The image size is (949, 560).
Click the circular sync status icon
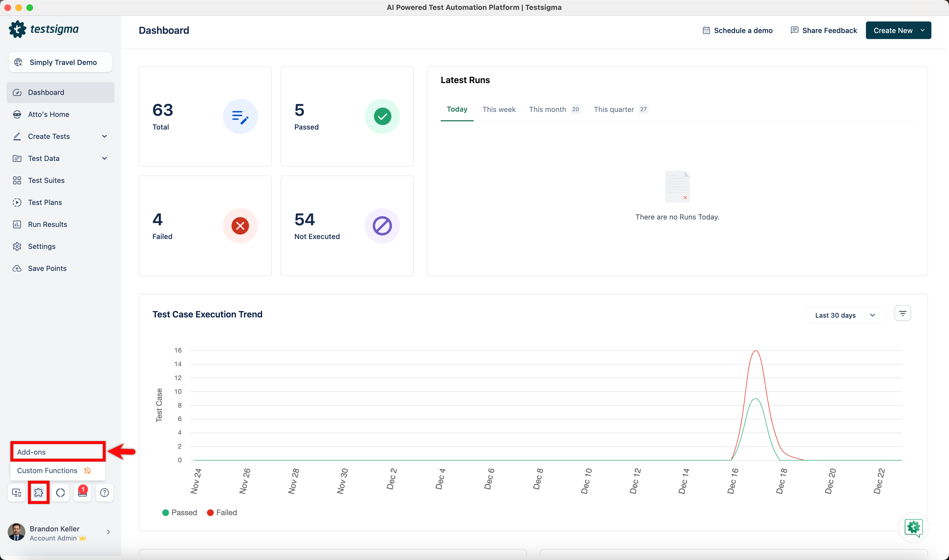pos(60,492)
